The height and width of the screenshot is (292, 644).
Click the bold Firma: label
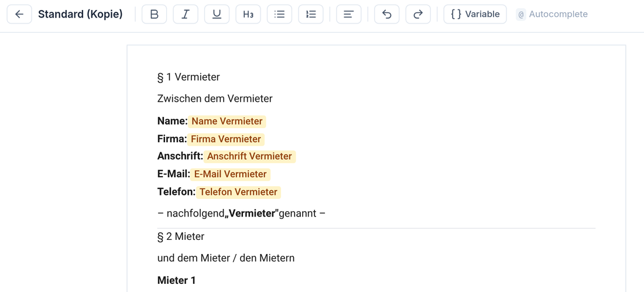(x=172, y=139)
